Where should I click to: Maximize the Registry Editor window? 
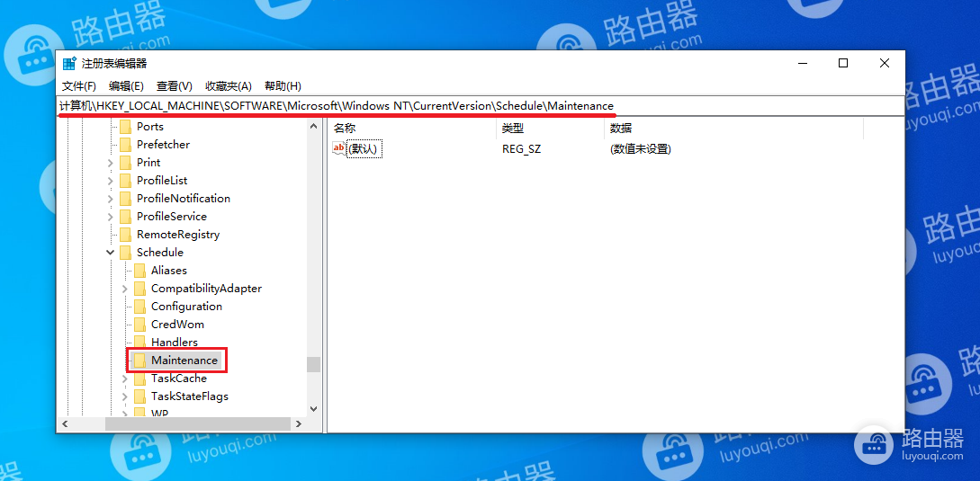843,63
